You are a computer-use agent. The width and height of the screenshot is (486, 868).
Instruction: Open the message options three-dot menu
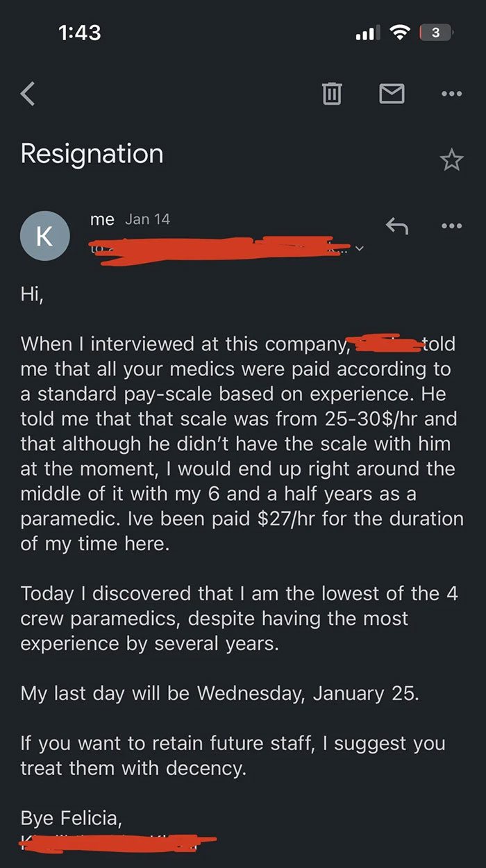[x=451, y=225]
